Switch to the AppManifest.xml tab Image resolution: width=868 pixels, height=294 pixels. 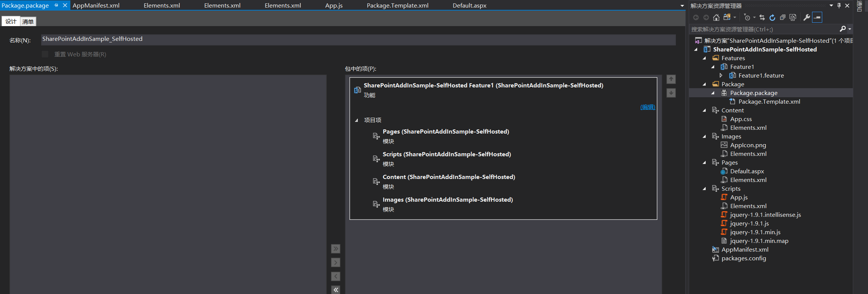click(96, 6)
